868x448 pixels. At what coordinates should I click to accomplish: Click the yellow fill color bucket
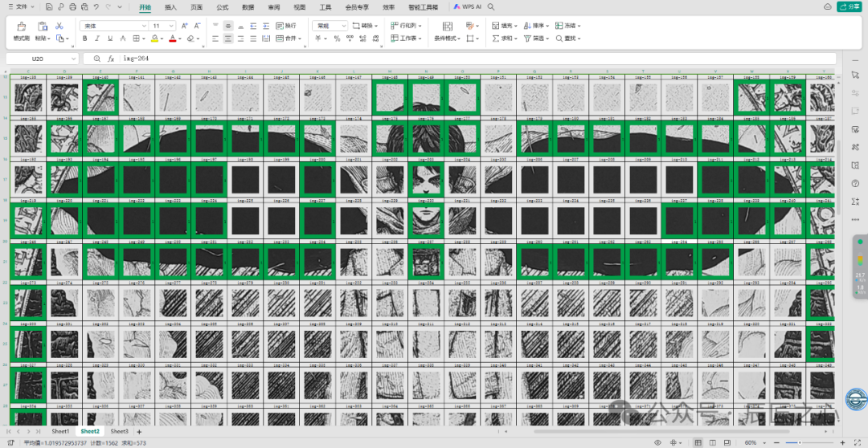154,39
